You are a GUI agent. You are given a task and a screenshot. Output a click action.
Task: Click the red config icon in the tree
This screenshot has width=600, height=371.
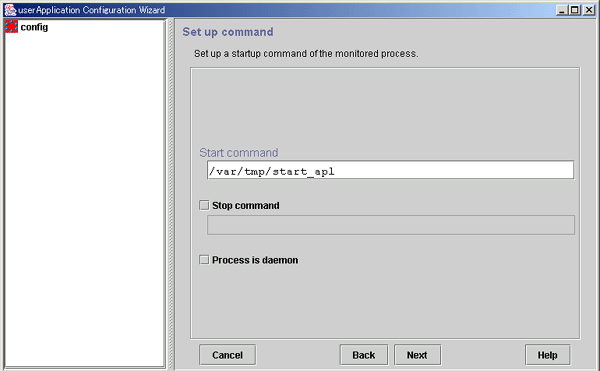coord(11,27)
